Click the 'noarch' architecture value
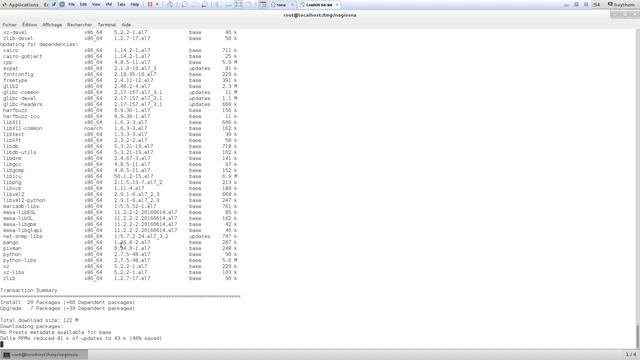The image size is (640, 360). click(93, 128)
